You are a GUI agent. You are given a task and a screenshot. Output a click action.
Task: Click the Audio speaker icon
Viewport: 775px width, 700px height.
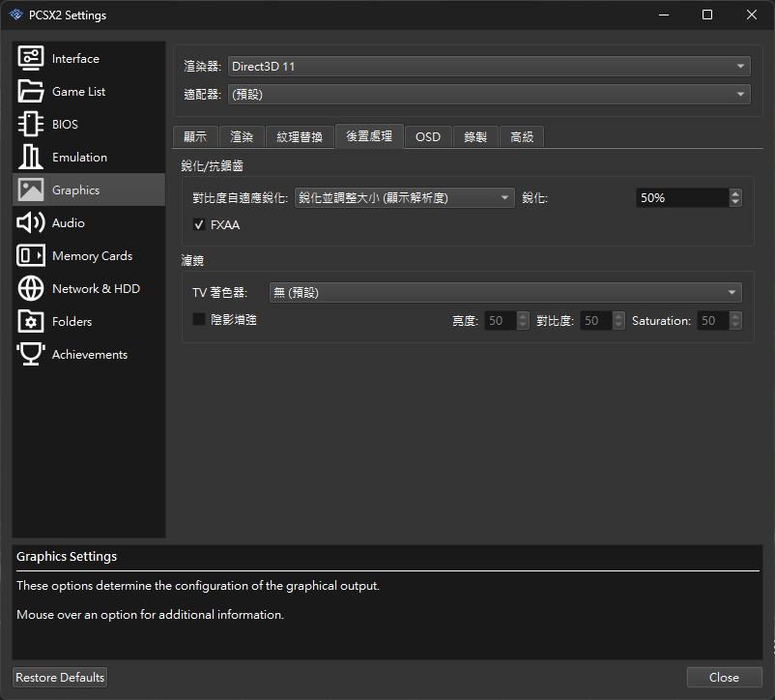pos(31,223)
